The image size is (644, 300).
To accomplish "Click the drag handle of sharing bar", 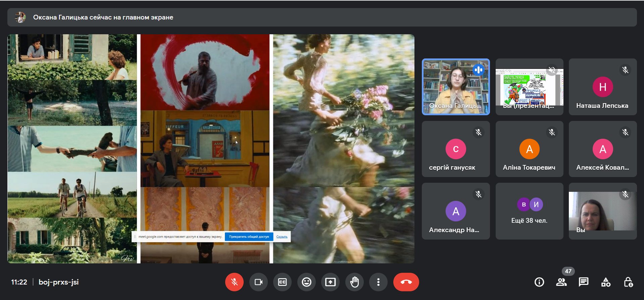I will pos(135,237).
